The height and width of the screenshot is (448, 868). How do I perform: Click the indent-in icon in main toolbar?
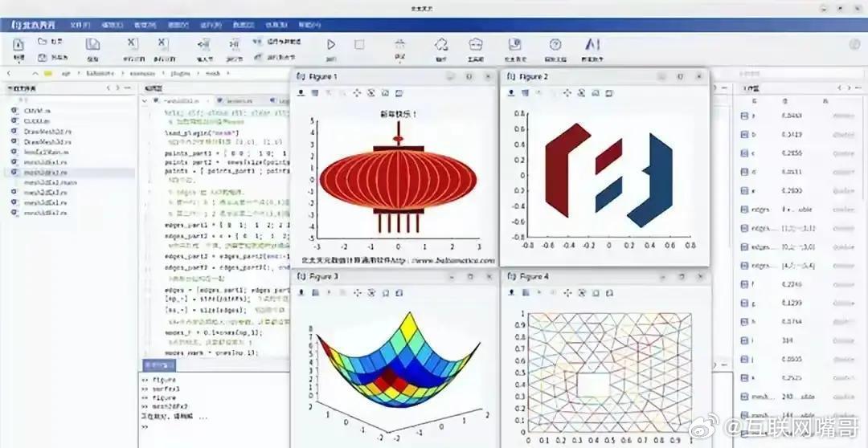pos(203,44)
